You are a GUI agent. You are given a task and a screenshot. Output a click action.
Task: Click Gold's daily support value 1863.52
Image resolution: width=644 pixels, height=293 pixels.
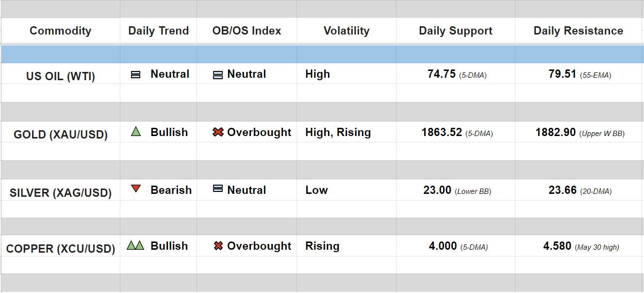coord(442,132)
